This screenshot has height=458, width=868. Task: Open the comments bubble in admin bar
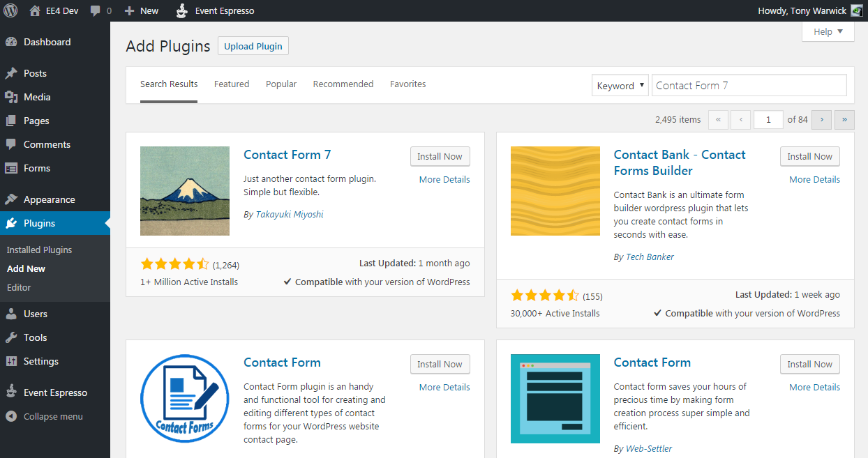96,10
